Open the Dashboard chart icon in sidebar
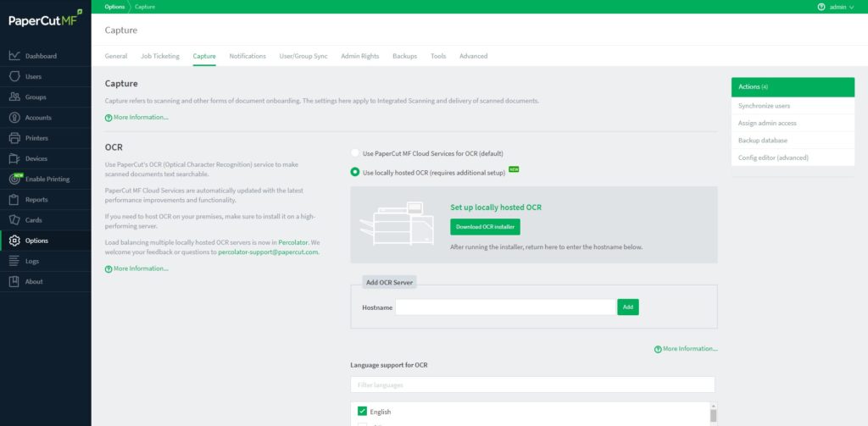 [x=14, y=56]
